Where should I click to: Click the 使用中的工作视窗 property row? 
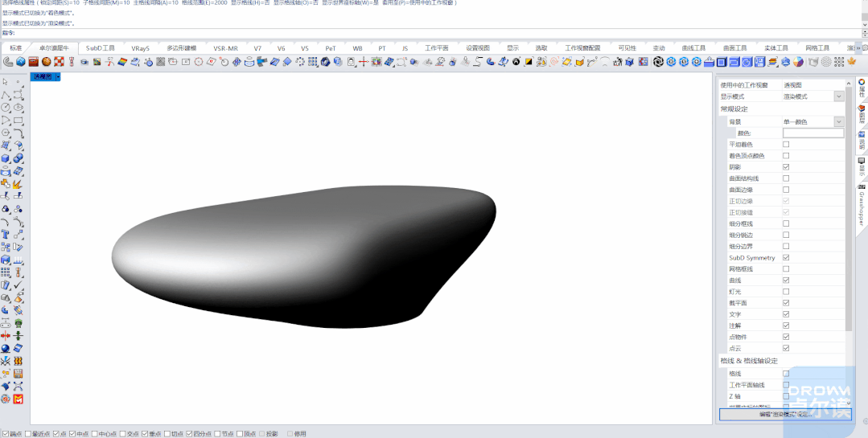coord(783,85)
